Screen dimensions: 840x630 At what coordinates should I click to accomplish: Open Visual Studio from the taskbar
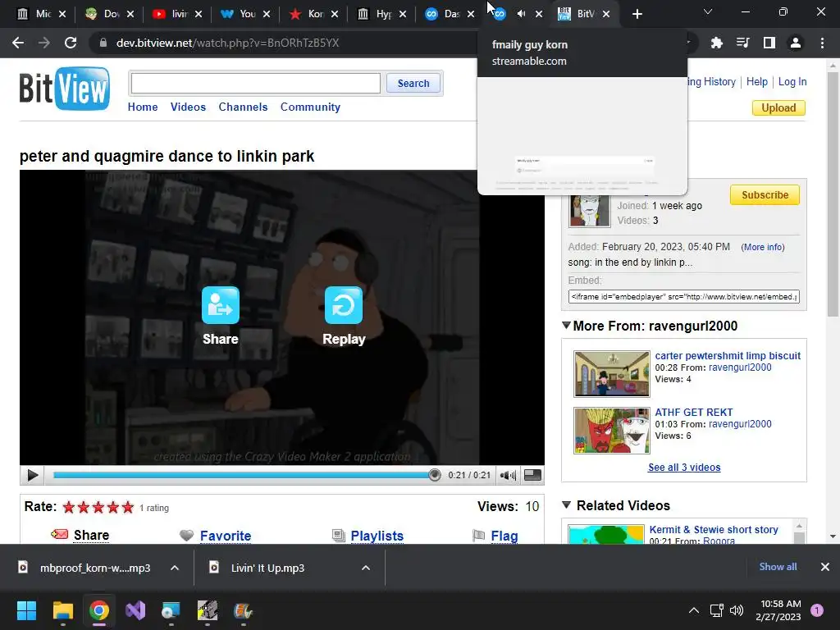(x=135, y=610)
